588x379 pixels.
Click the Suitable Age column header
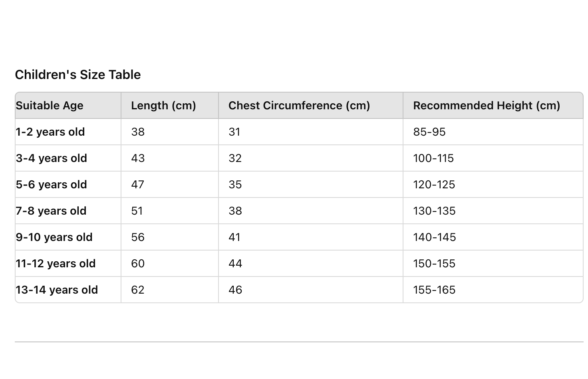[68, 105]
